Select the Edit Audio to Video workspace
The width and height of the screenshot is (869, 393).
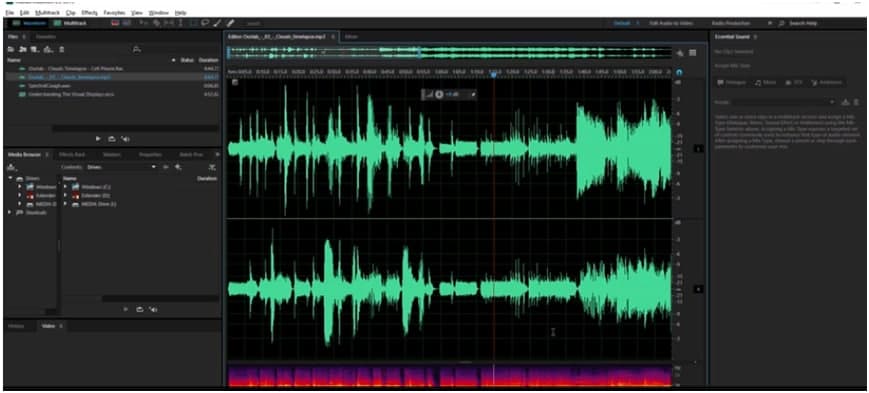pyautogui.click(x=671, y=23)
